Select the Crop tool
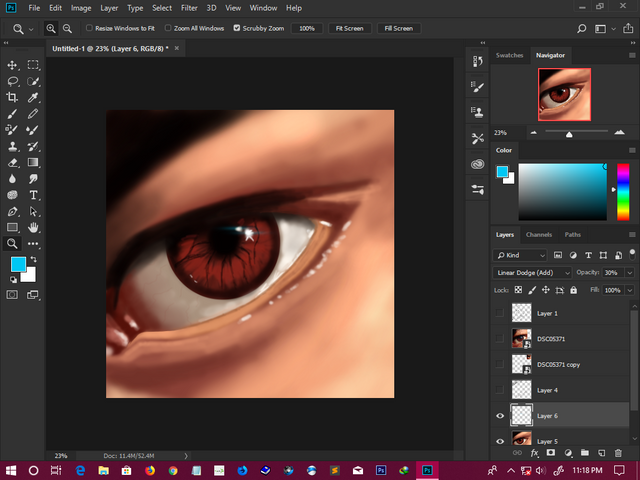Image resolution: width=640 pixels, height=480 pixels. point(12,98)
